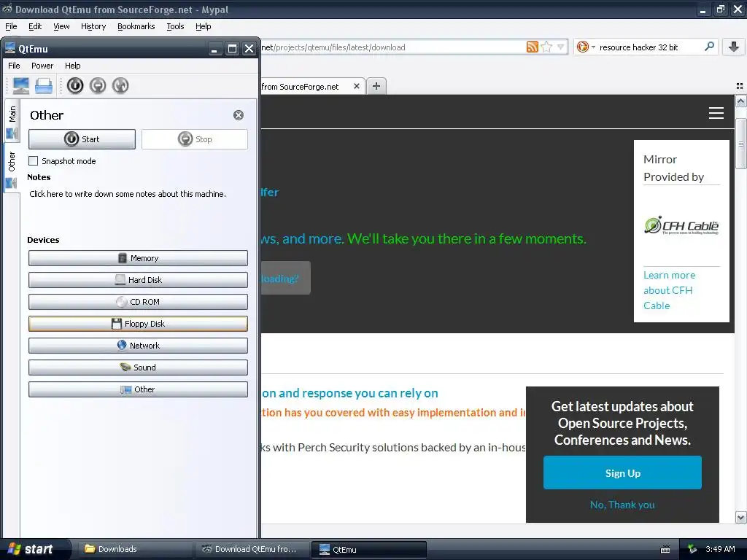Open a new browser tab with plus button
The width and height of the screenshot is (747, 560).
click(x=376, y=86)
